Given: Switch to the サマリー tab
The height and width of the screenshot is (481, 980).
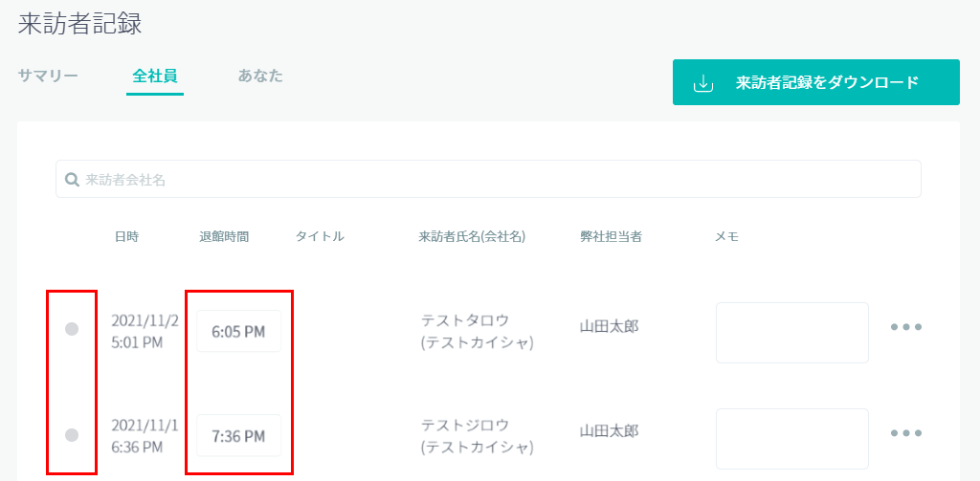Looking at the screenshot, I should click(48, 77).
